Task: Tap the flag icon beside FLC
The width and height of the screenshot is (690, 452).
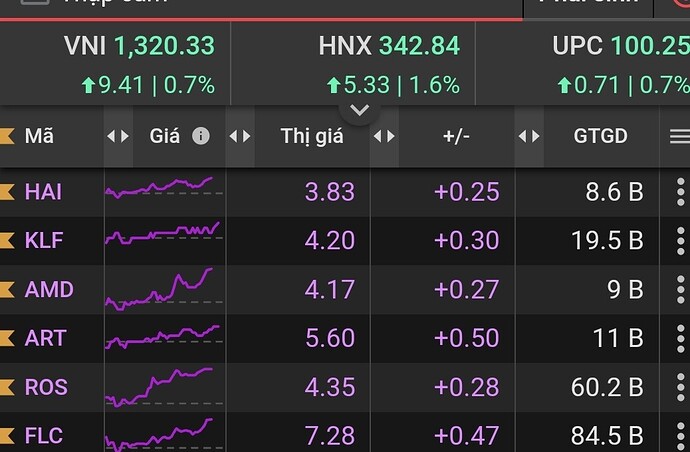Action: pyautogui.click(x=7, y=436)
